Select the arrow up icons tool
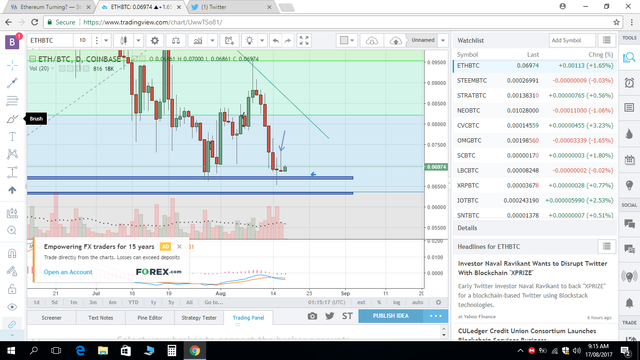The height and width of the screenshot is (360, 640). pyautogui.click(x=12, y=190)
